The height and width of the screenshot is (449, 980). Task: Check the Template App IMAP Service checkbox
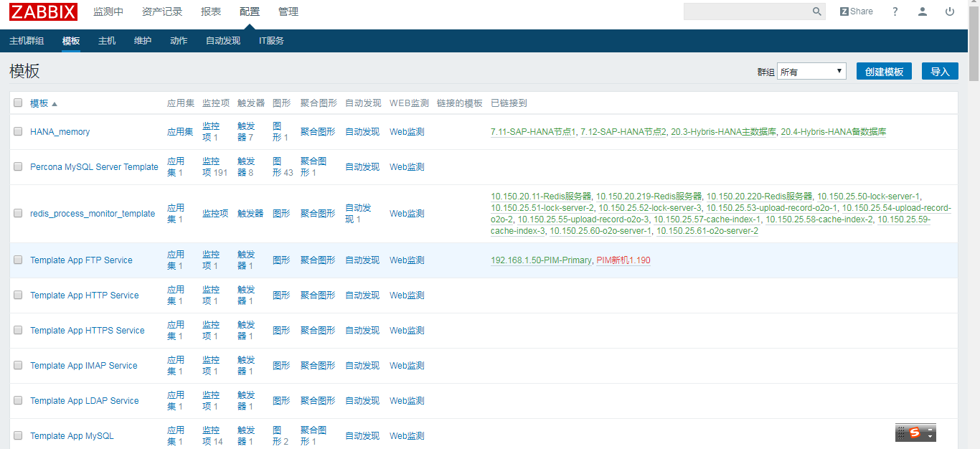[18, 366]
